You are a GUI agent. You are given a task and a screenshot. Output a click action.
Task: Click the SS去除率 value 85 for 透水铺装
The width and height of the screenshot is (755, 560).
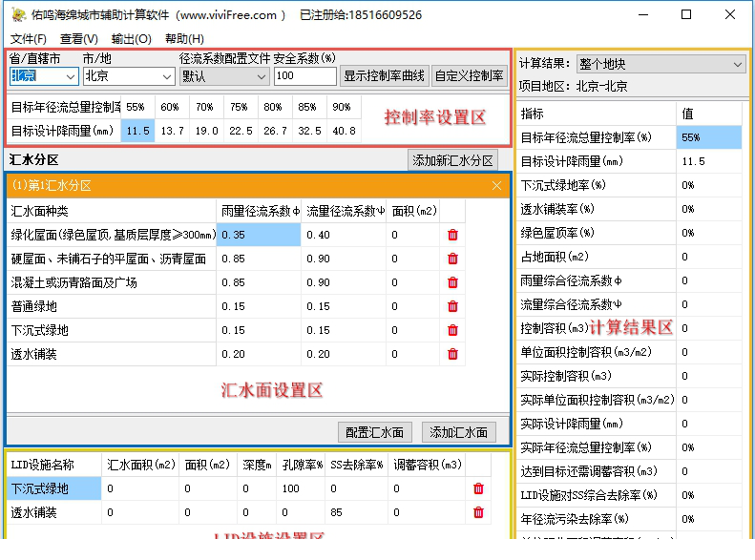coord(356,512)
